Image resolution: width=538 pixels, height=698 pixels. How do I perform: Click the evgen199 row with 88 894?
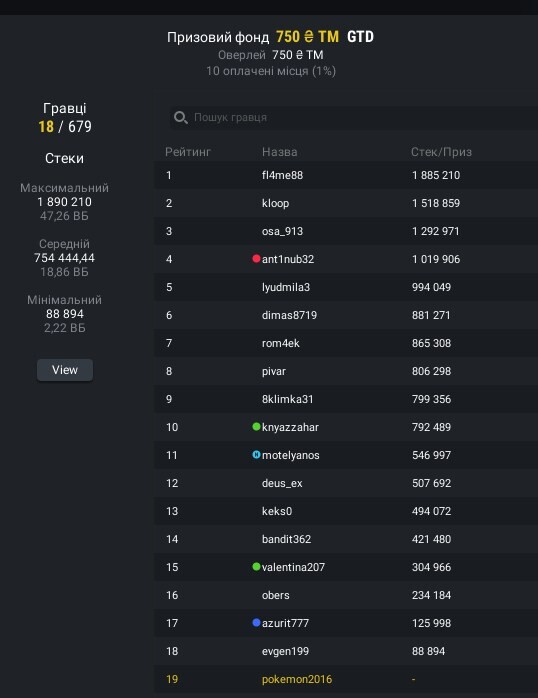(346, 651)
